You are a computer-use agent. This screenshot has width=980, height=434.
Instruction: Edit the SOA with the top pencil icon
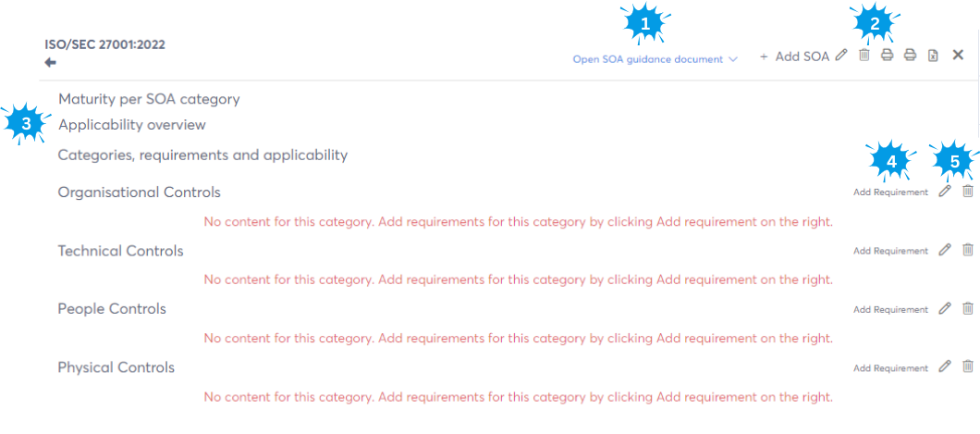click(840, 56)
